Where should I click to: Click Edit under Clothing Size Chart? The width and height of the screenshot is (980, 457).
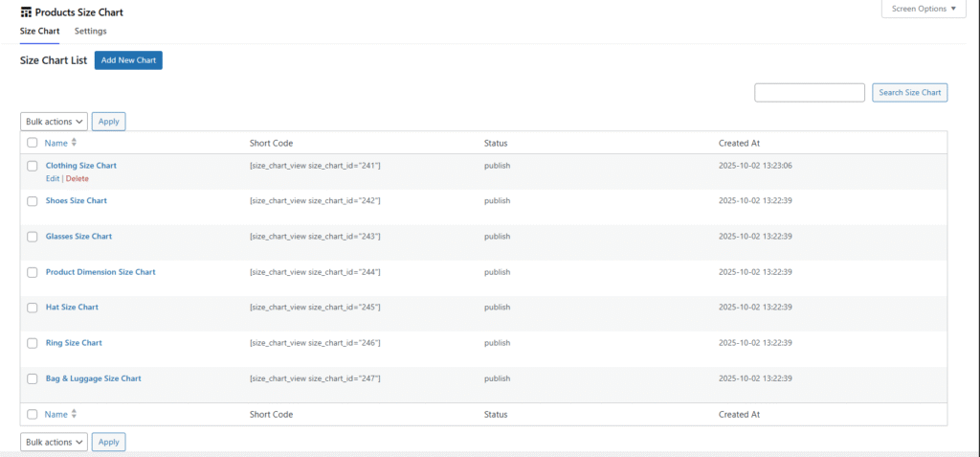(52, 179)
